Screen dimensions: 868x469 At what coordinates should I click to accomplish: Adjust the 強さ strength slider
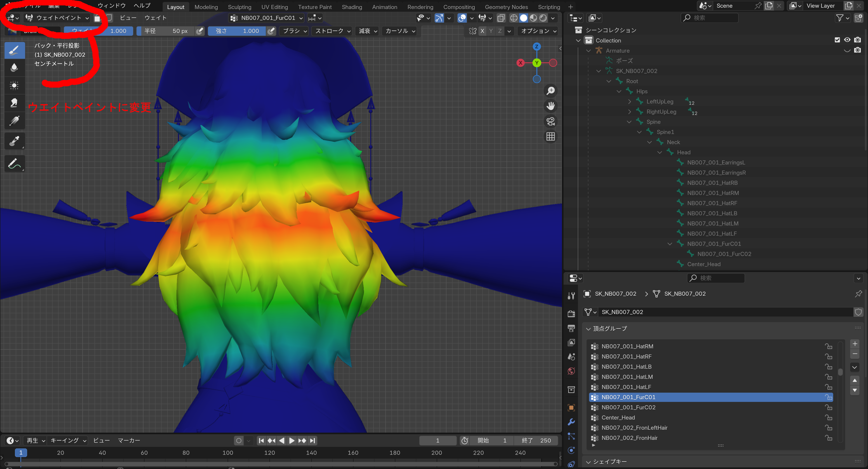[x=237, y=31]
